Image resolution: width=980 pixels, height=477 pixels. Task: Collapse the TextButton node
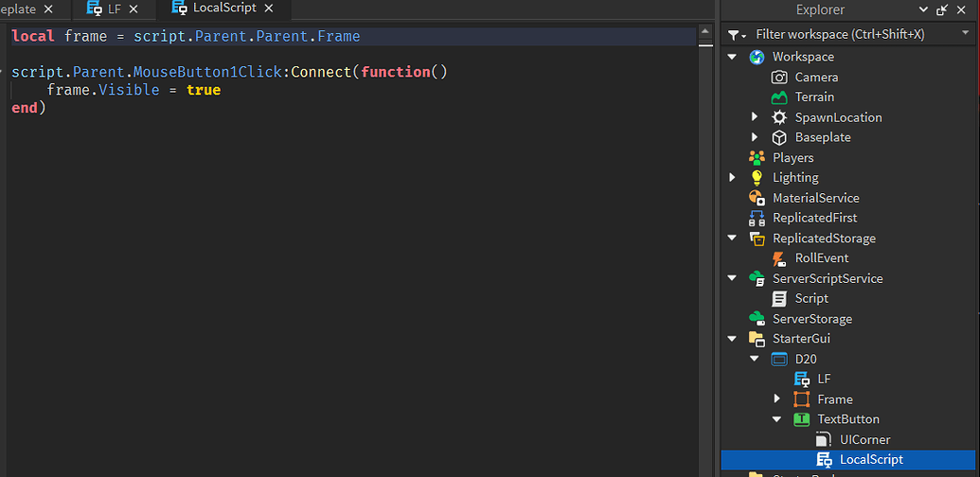tap(777, 419)
